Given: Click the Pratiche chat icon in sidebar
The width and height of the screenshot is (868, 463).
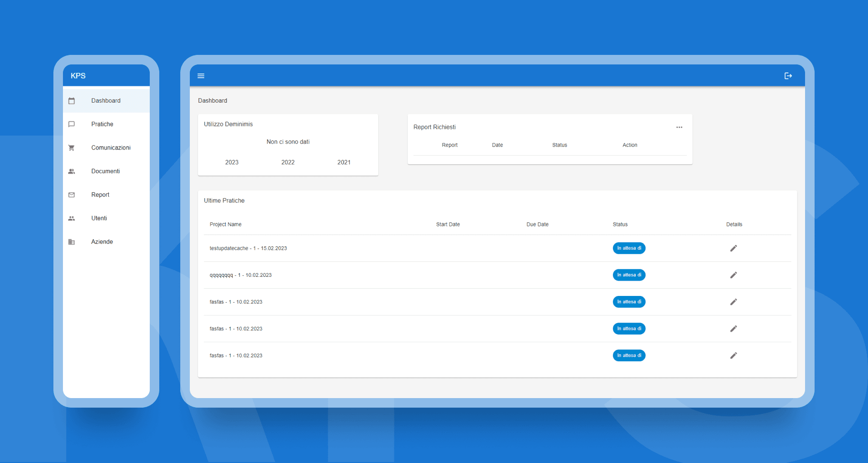Looking at the screenshot, I should click(72, 124).
